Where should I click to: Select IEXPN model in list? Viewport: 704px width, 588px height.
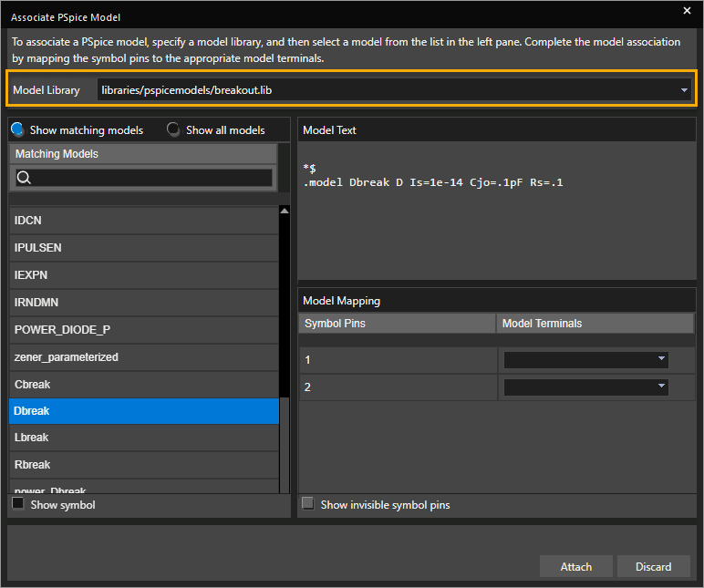144,275
